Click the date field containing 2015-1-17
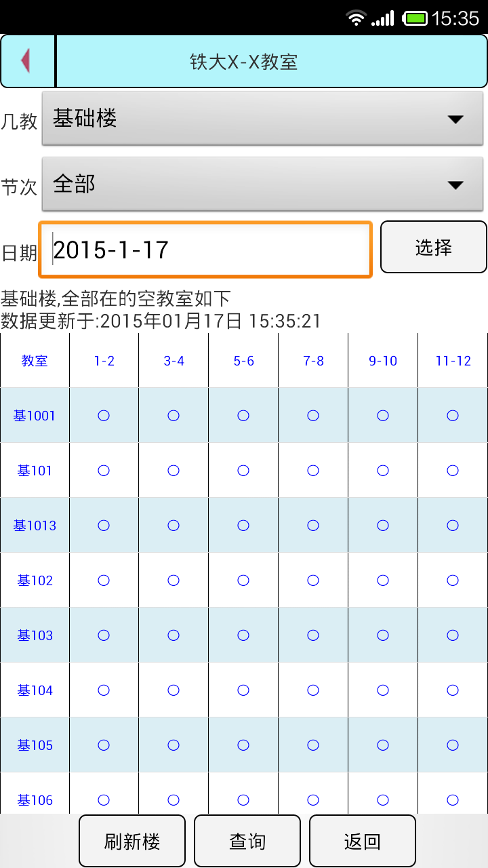Image resolution: width=488 pixels, height=868 pixels. tap(205, 250)
